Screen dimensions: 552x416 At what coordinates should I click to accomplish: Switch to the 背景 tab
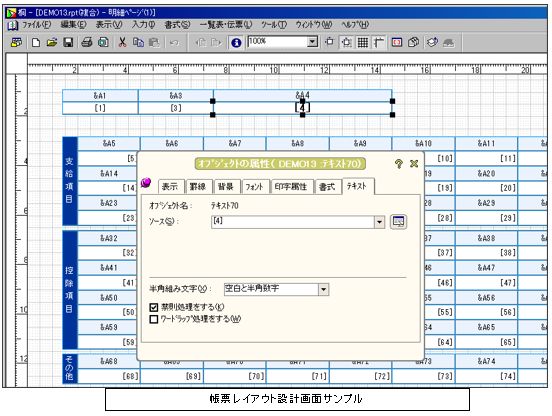click(x=226, y=187)
